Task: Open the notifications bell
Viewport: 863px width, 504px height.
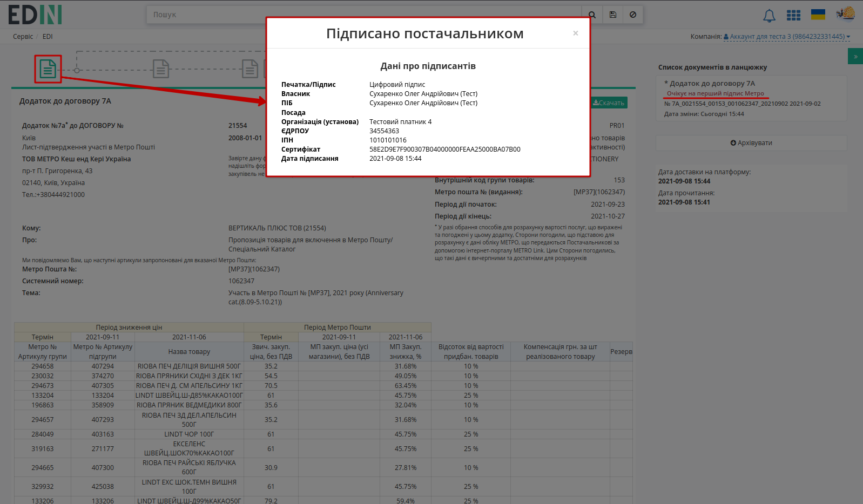Action: pyautogui.click(x=769, y=16)
